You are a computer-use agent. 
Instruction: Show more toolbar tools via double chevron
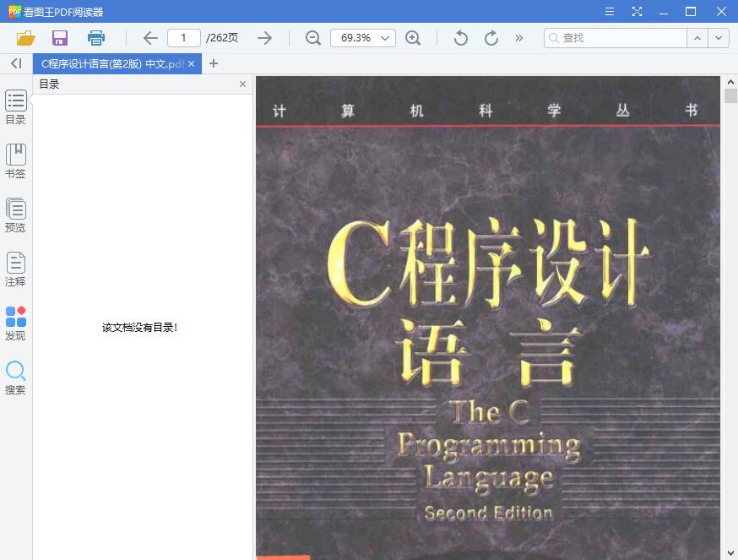click(x=518, y=38)
